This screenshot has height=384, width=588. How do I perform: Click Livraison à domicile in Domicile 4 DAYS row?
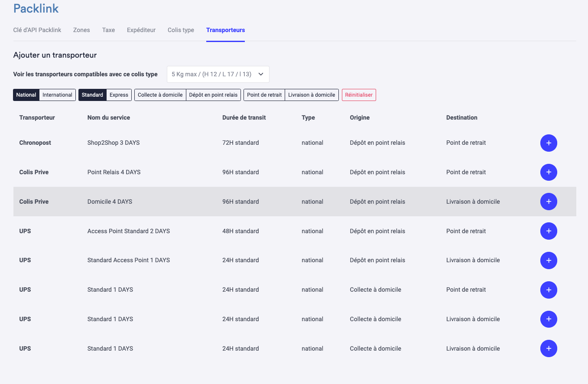point(473,202)
